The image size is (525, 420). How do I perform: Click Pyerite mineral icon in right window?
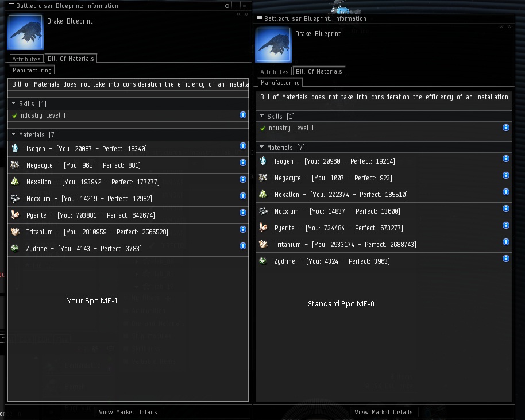(264, 228)
